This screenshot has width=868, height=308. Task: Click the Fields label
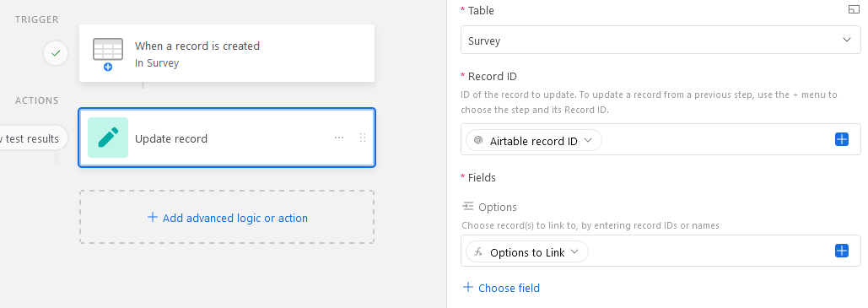click(x=482, y=177)
